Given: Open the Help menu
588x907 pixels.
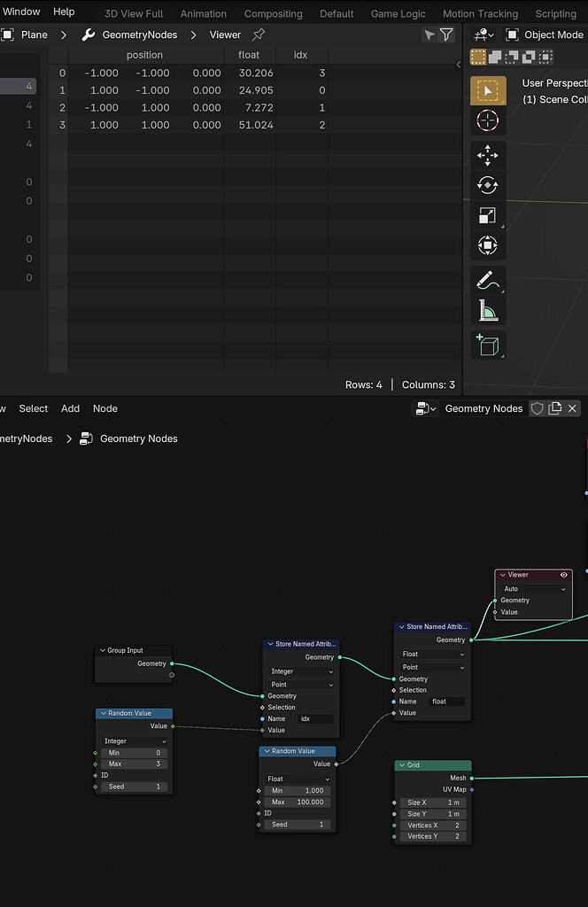Looking at the screenshot, I should 64,12.
